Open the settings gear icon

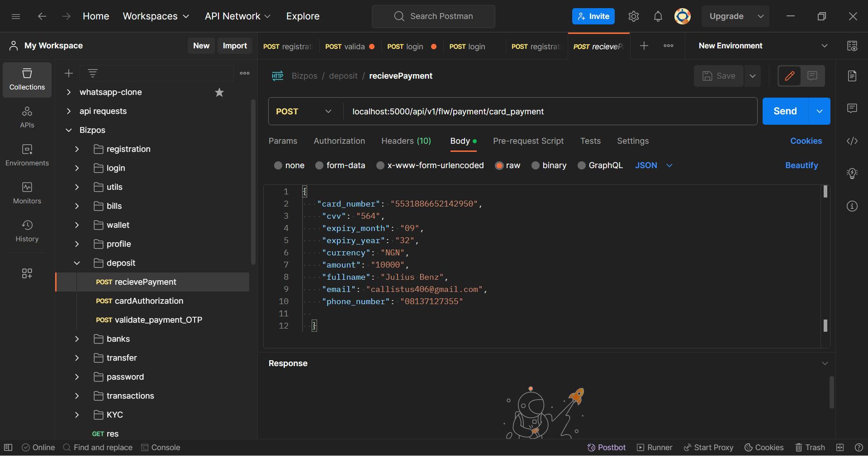tap(634, 16)
